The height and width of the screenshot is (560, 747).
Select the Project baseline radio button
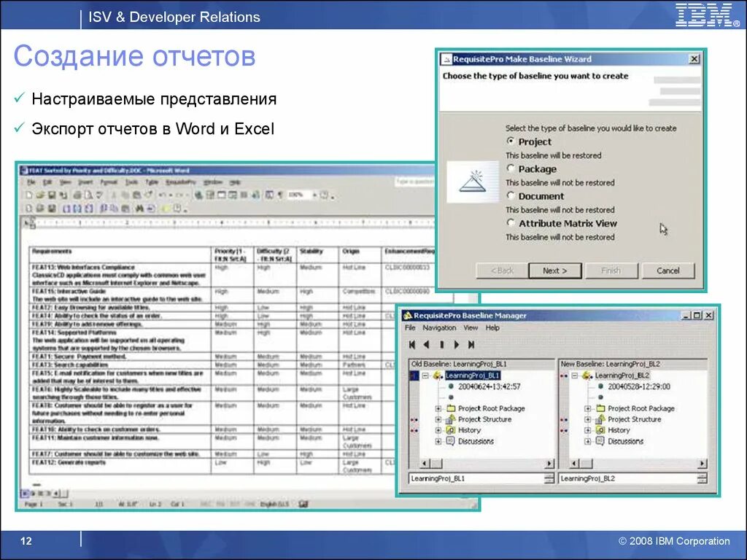click(511, 141)
